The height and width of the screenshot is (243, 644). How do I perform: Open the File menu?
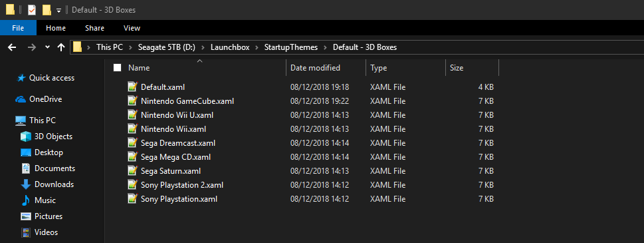coord(18,28)
